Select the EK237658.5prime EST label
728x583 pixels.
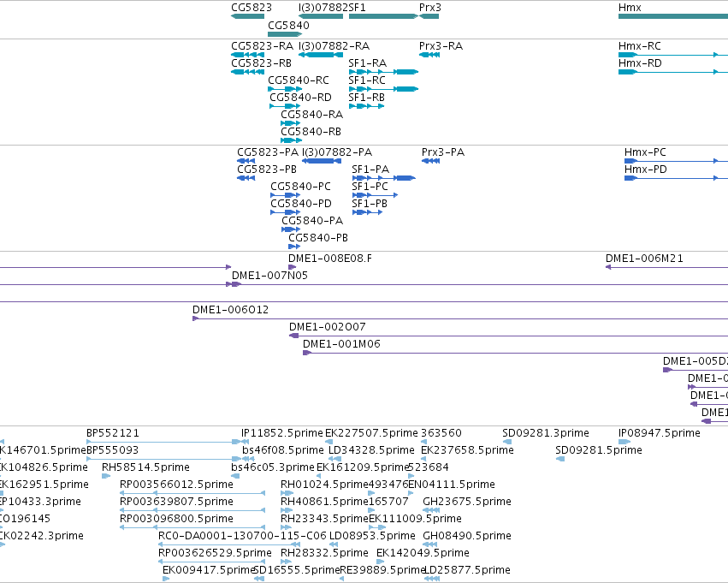pyautogui.click(x=467, y=450)
